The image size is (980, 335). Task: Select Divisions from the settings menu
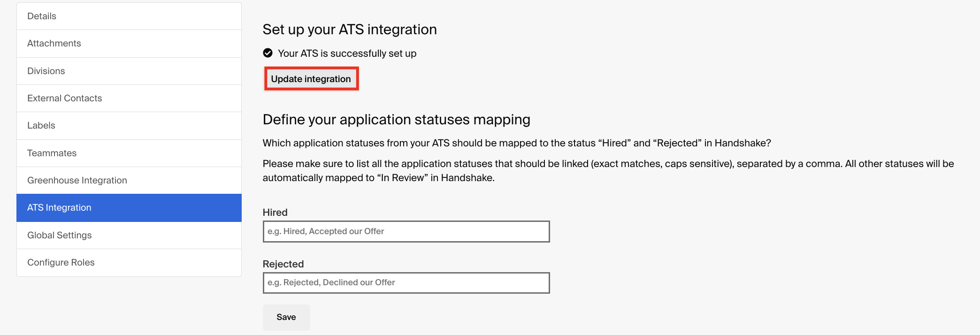pos(129,71)
